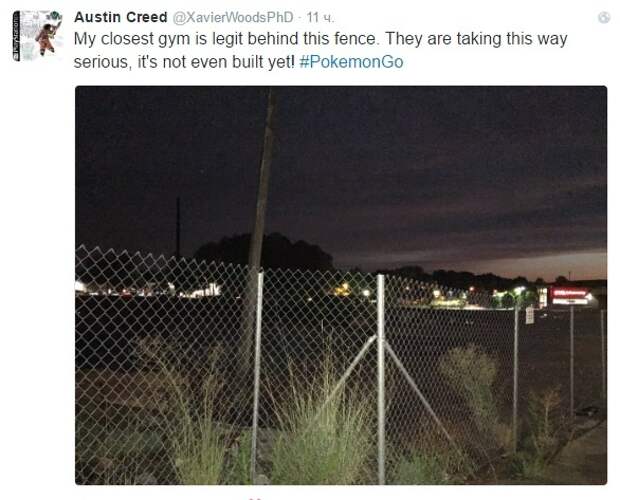Viewport: 620px width, 500px height.
Task: Open Austin Creed's profile avatar
Action: [x=38, y=36]
